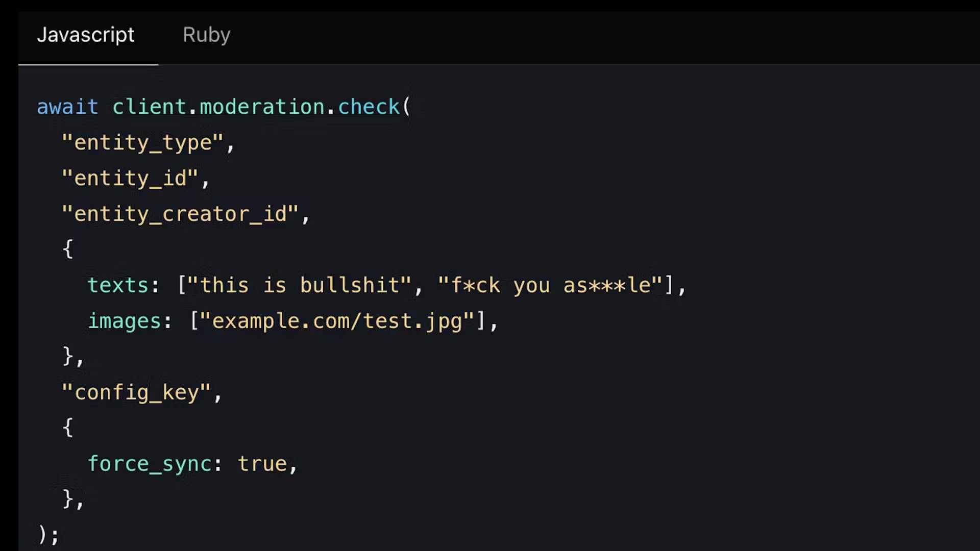Click the texts key in the object

118,285
